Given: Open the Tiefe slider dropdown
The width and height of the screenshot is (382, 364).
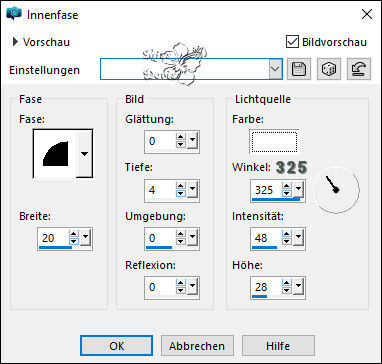Looking at the screenshot, I should click(x=192, y=190).
